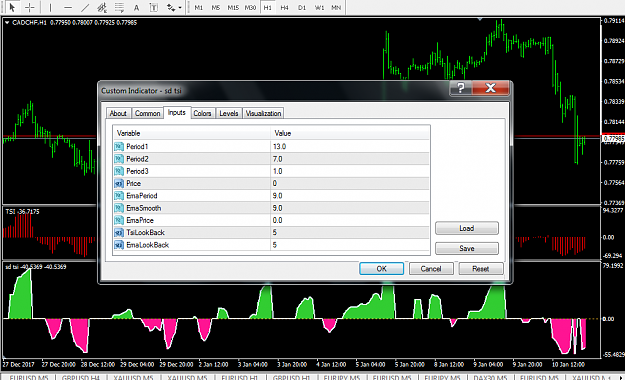Click the Value column header
This screenshot has width=625, height=380.
click(x=350, y=133)
